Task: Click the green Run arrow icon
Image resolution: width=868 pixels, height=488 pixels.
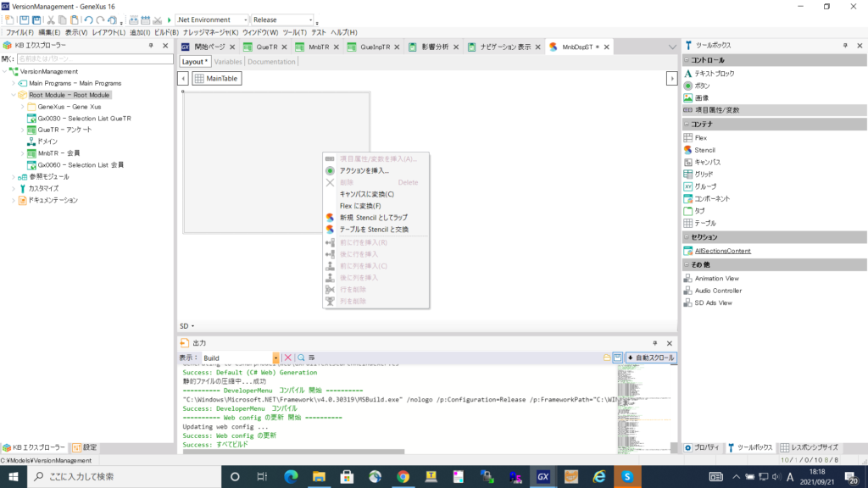Action: point(170,20)
